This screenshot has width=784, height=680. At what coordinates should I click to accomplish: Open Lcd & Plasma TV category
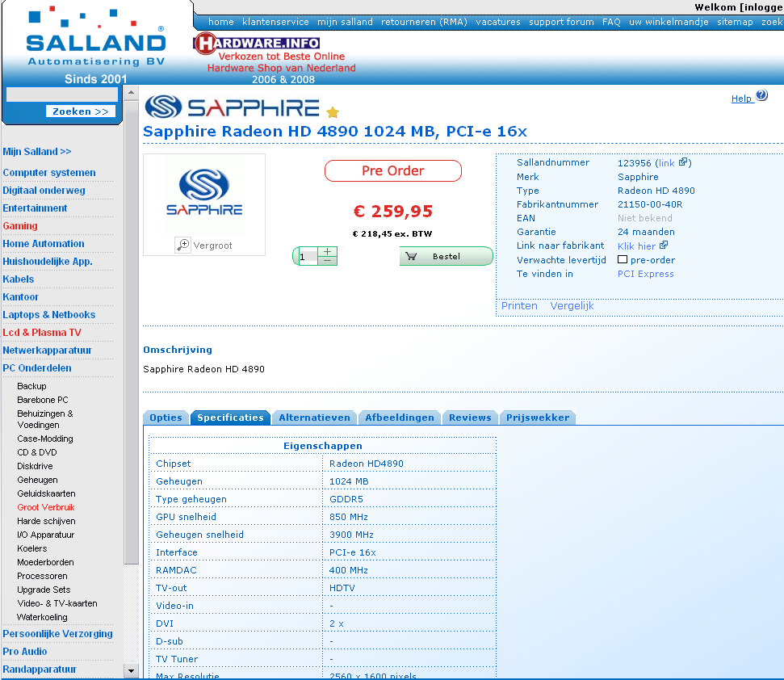42,333
